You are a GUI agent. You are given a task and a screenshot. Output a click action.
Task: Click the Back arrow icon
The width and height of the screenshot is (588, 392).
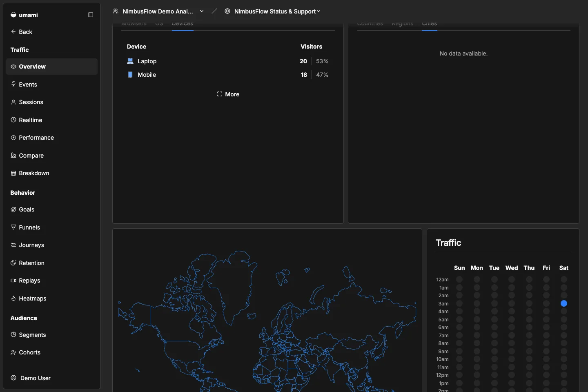click(x=13, y=32)
